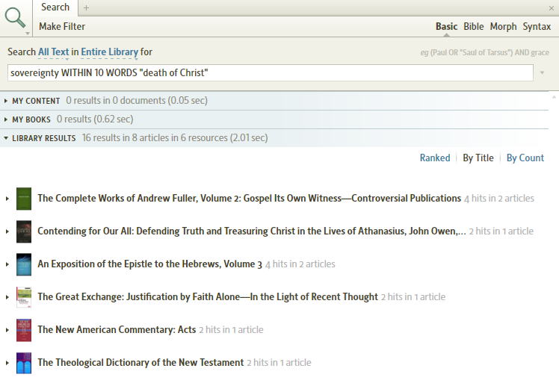Click '0 results in 0 documents' text

pyautogui.click(x=137, y=100)
